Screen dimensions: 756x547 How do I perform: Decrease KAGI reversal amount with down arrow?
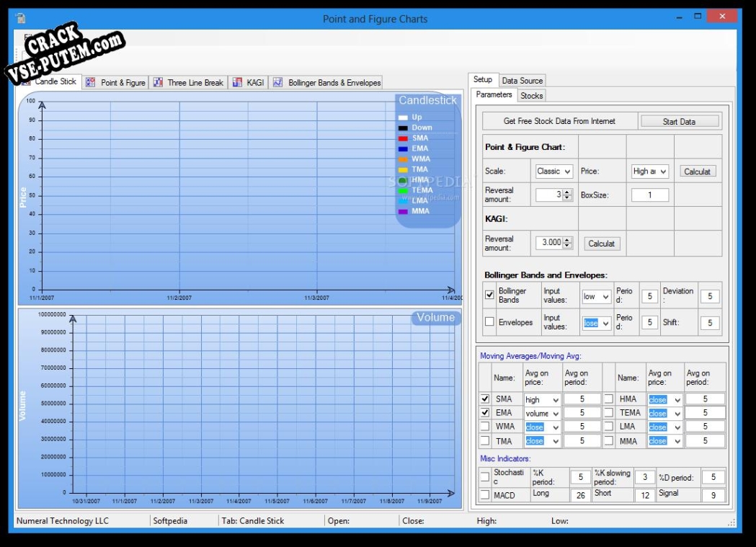[x=567, y=246]
